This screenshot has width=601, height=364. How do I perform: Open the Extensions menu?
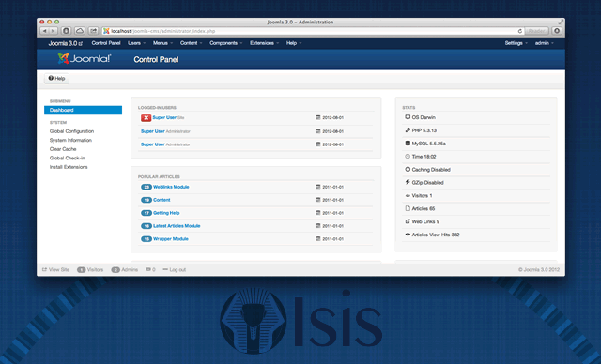pyautogui.click(x=264, y=43)
